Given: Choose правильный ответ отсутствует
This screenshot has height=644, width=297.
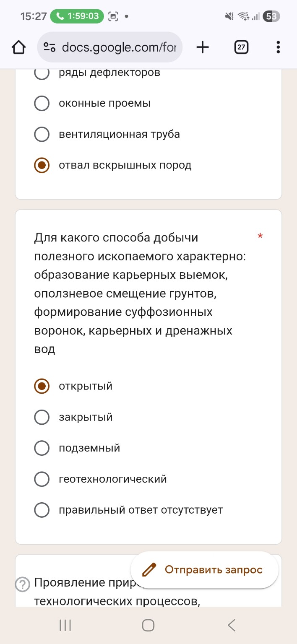Looking at the screenshot, I should (x=42, y=510).
